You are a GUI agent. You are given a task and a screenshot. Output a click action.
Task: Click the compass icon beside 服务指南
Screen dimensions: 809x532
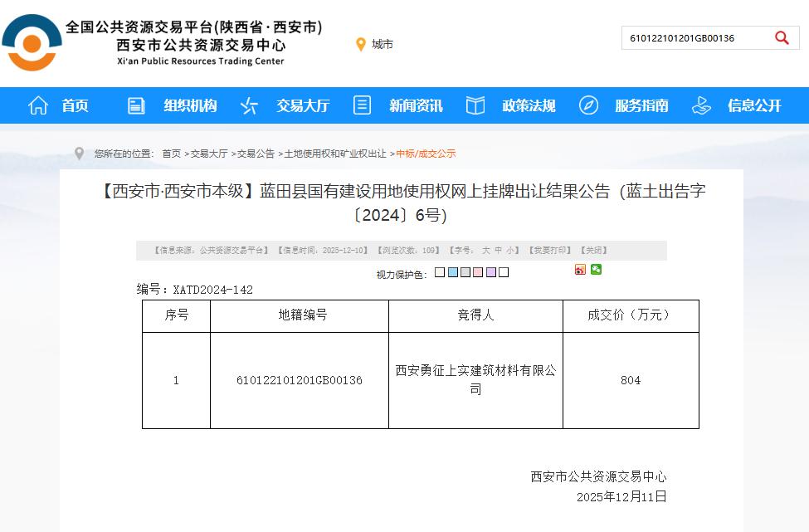click(588, 105)
